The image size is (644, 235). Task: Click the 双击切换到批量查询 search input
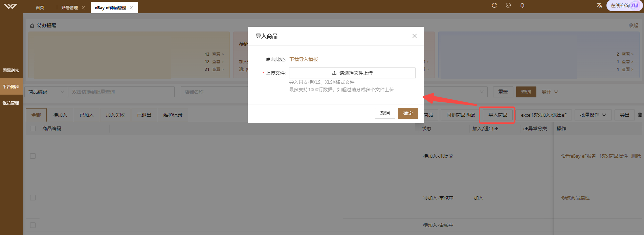pyautogui.click(x=121, y=92)
